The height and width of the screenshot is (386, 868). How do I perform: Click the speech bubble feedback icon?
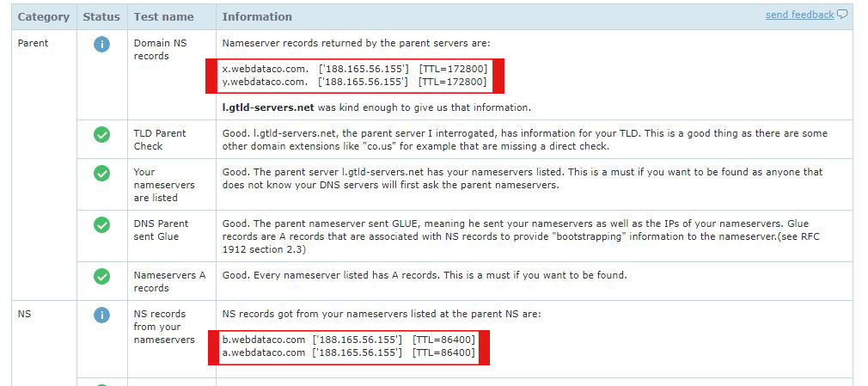842,15
